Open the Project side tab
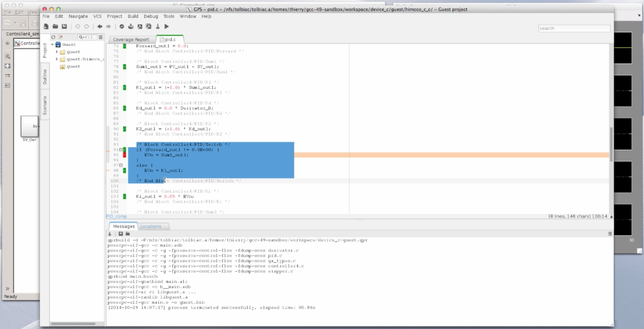Screen dimensions: 644x329 pos(45,51)
